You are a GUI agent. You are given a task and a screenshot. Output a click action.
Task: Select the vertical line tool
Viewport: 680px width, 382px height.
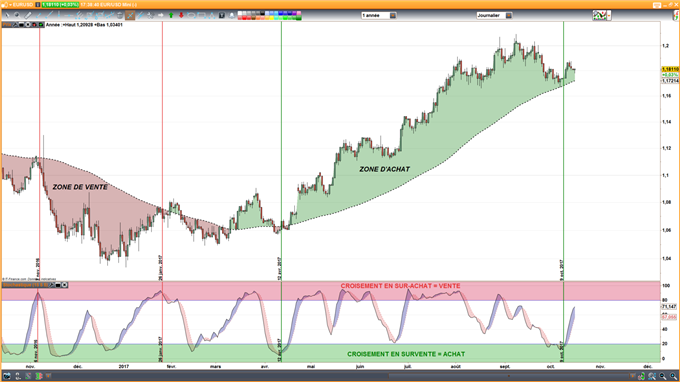(59, 15)
